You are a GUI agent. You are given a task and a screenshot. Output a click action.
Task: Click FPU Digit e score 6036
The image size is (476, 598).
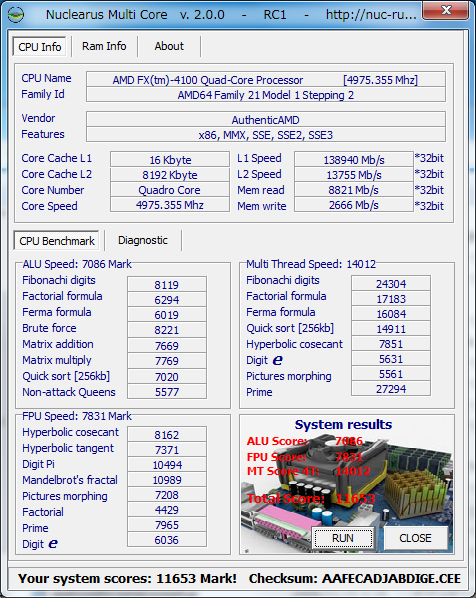pyautogui.click(x=167, y=540)
